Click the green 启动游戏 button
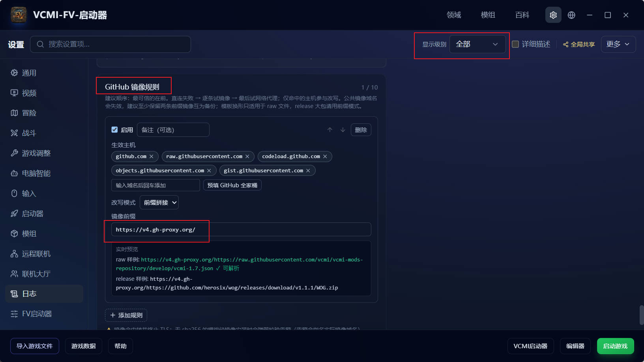Screen dimensions: 644x362 [x=615, y=346]
